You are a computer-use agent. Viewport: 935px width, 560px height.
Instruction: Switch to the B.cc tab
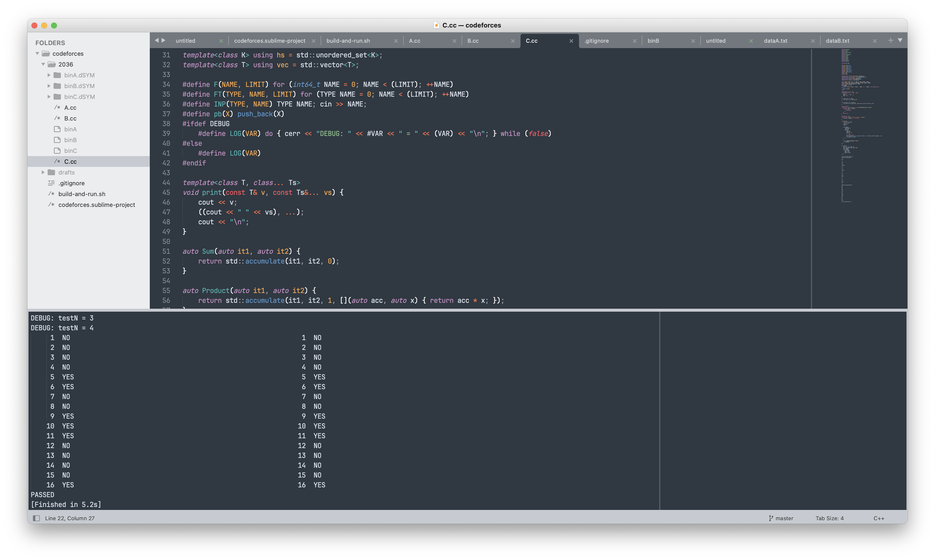pos(473,41)
